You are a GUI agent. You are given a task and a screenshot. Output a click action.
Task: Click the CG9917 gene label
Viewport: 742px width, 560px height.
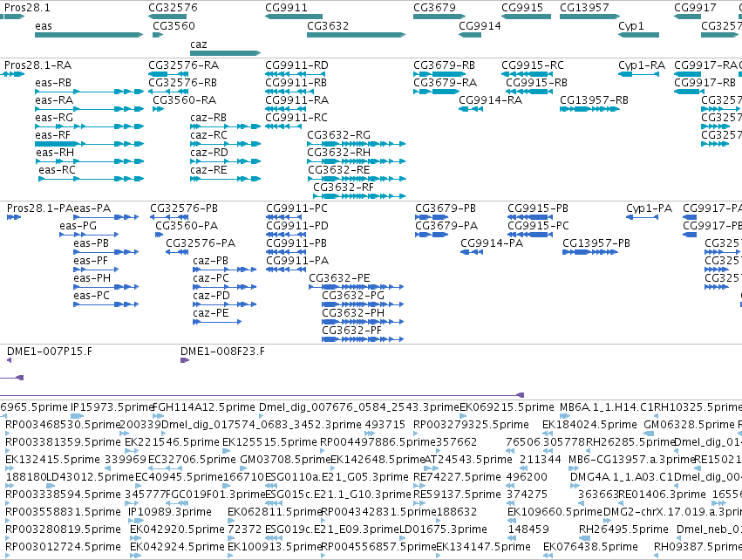click(695, 8)
